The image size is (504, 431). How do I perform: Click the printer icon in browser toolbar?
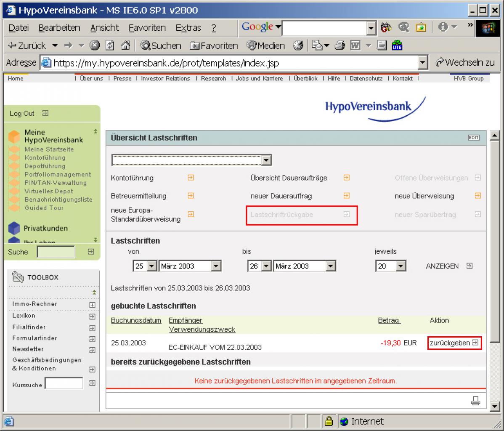pos(340,46)
